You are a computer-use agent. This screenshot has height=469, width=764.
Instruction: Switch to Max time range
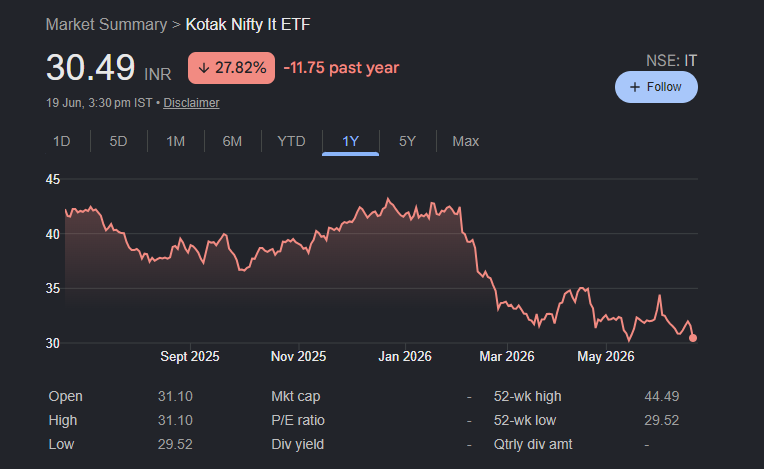pos(465,141)
